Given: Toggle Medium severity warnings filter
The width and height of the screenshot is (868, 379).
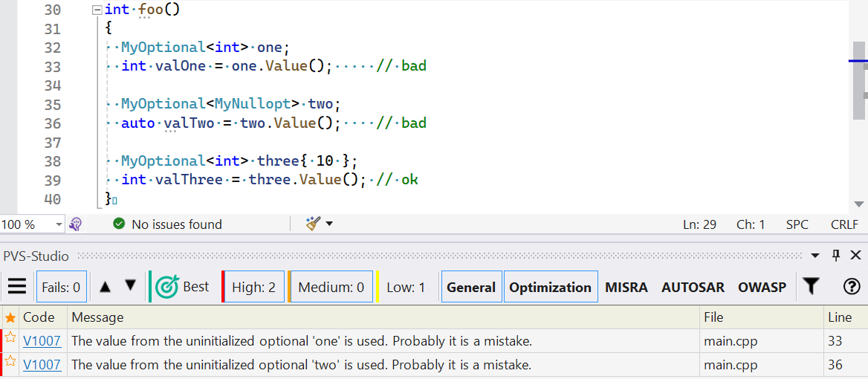Looking at the screenshot, I should tap(331, 287).
